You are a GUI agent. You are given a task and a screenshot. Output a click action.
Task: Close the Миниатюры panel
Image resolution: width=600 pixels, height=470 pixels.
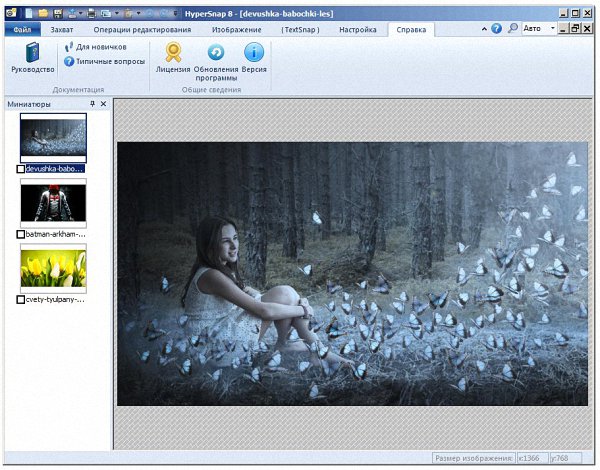[103, 104]
